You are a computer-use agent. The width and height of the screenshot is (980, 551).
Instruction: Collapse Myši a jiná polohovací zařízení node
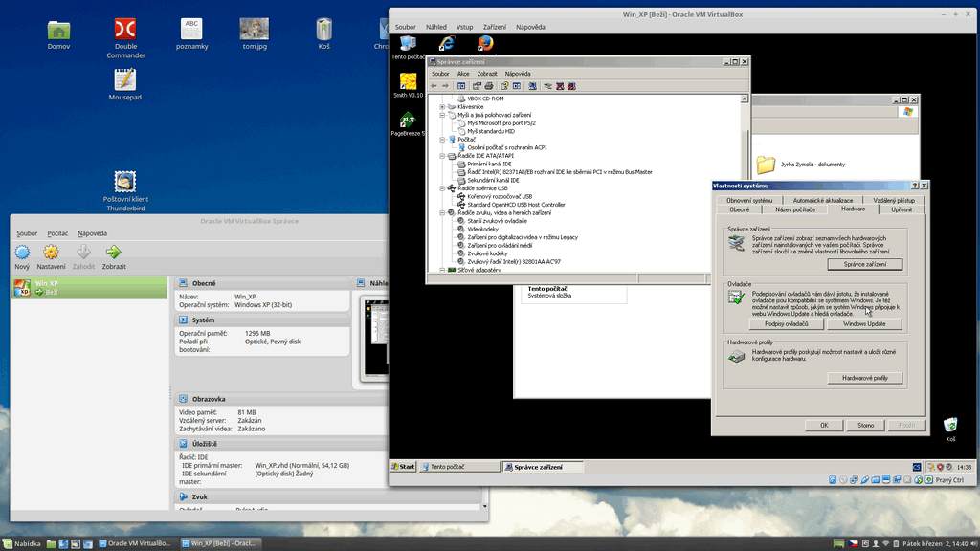pyautogui.click(x=442, y=115)
